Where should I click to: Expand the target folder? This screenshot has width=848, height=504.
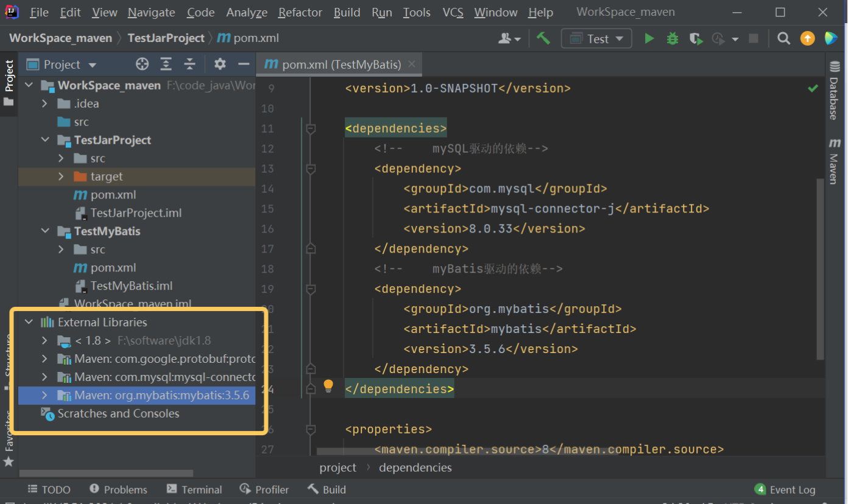(x=61, y=177)
